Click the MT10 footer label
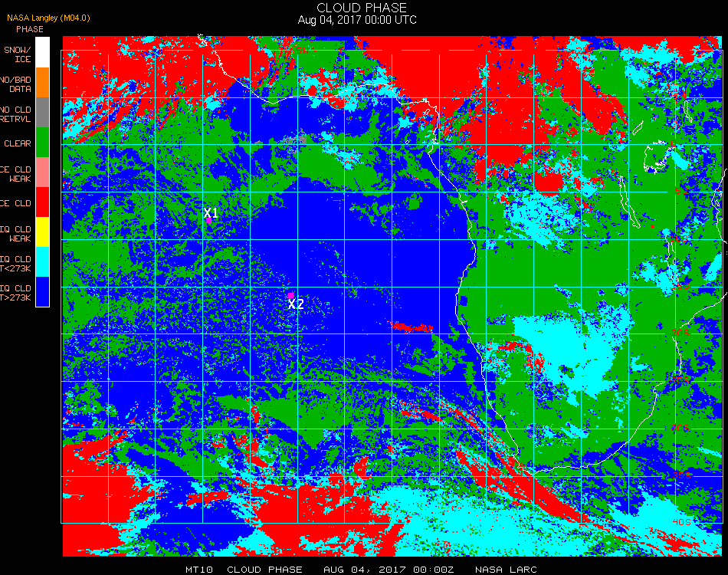This screenshot has width=728, height=575. [199, 570]
